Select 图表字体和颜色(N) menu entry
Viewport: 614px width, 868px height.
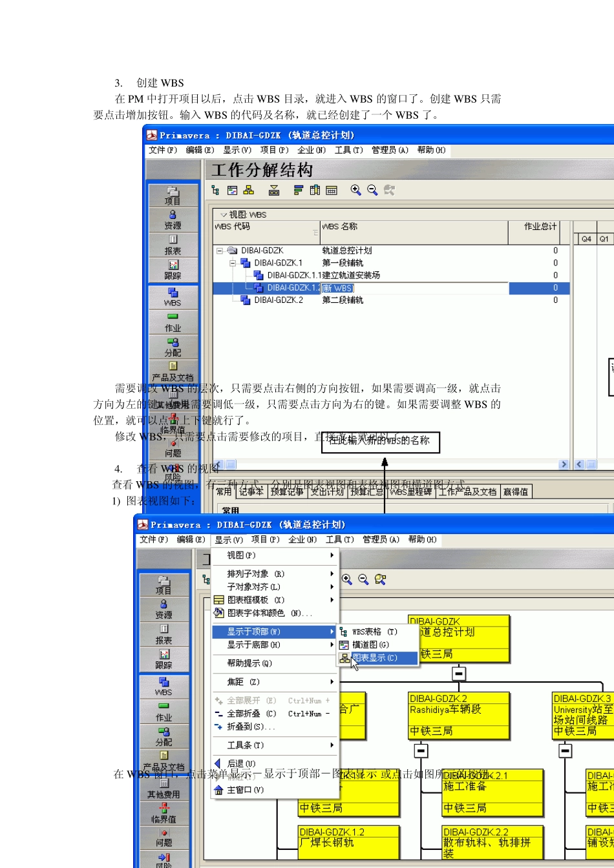tap(275, 613)
